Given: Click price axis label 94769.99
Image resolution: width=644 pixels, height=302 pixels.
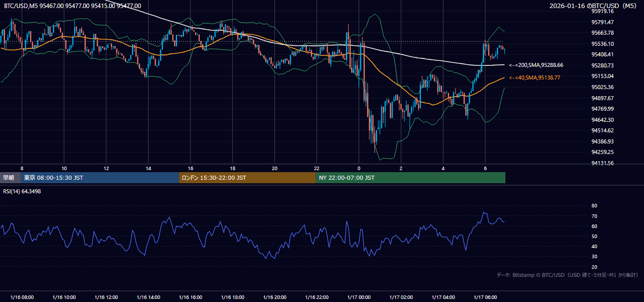Looking at the screenshot, I should [x=603, y=109].
